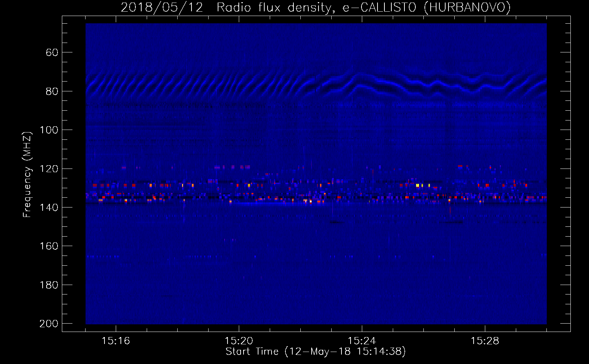The image size is (589, 364).
Task: Click the 15:28 time tick label
Action: click(485, 341)
